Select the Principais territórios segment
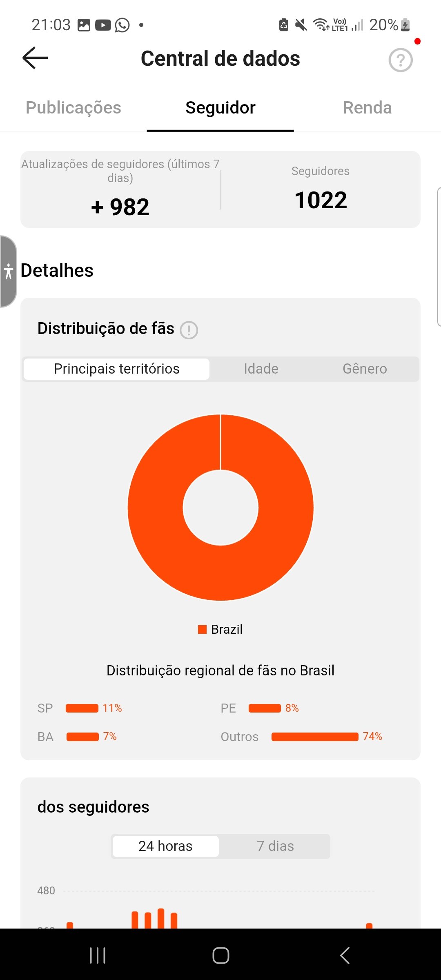The image size is (441, 980). pos(117,369)
